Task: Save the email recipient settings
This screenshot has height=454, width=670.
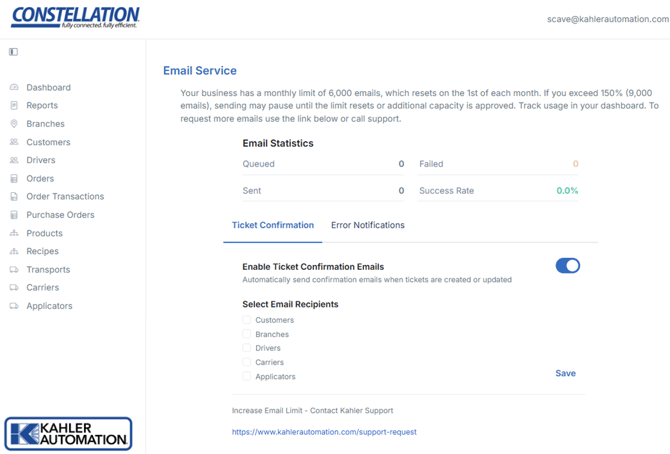Action: click(565, 374)
